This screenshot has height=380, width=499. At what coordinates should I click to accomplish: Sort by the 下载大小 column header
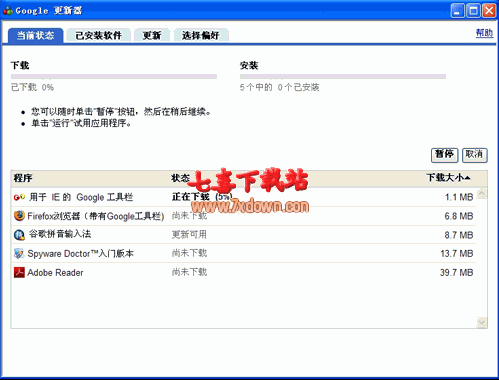[448, 178]
